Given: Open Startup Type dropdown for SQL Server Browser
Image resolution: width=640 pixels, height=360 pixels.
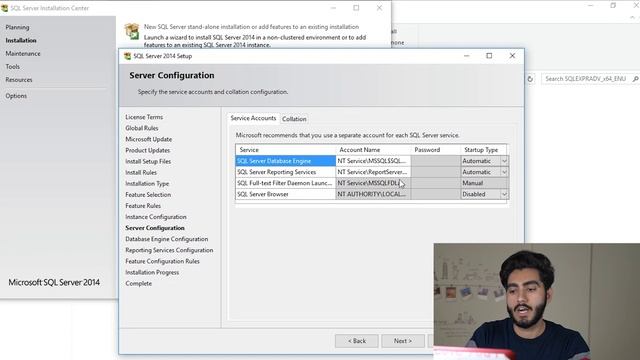Looking at the screenshot, I should click(504, 194).
